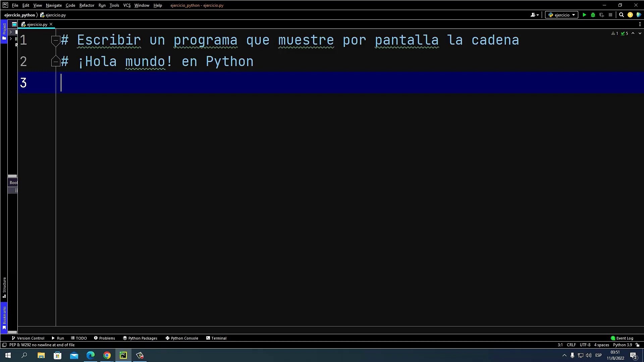Toggle the Bookmarks tool window
644x362 pixels.
coord(4,317)
